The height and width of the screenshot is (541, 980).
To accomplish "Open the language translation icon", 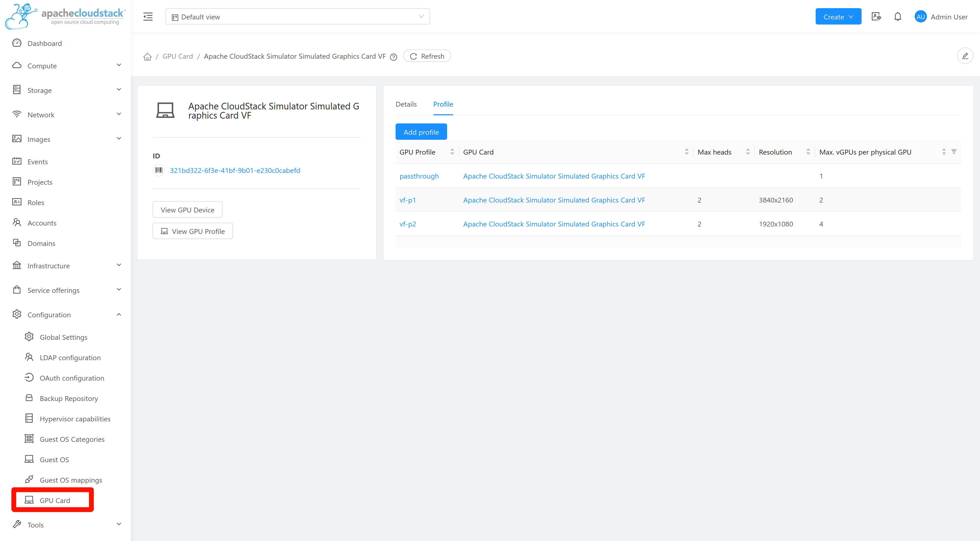I will point(876,17).
